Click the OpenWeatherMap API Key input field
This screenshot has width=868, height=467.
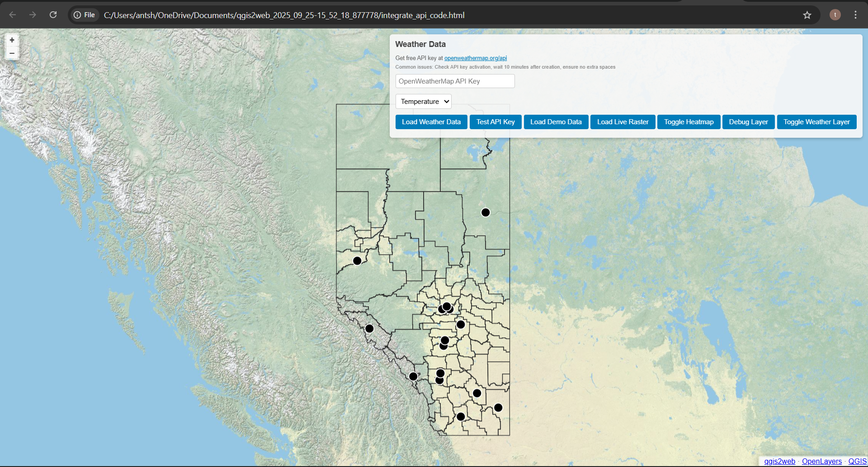[x=455, y=81]
